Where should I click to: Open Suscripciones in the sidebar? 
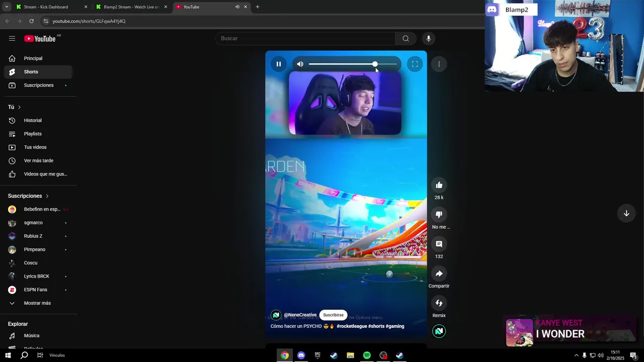click(x=38, y=85)
